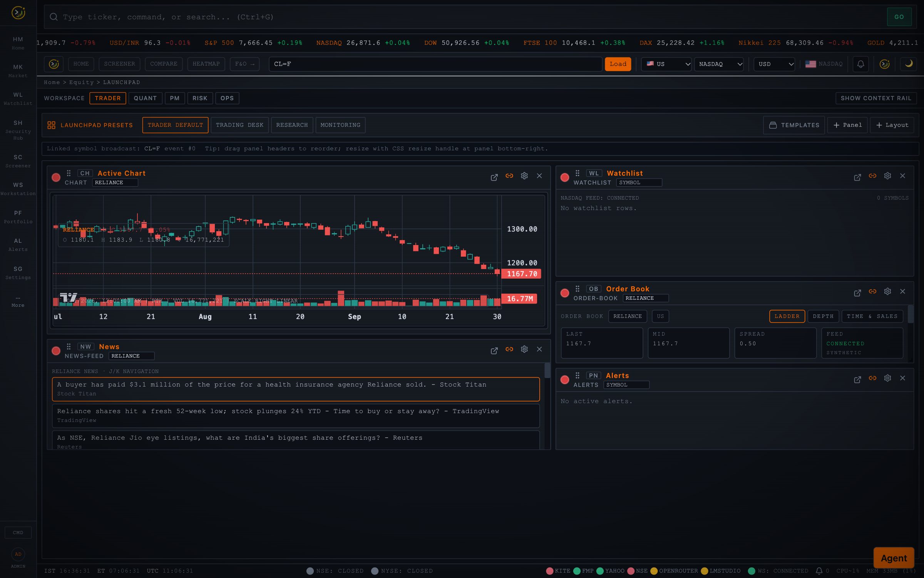Toggle the dark mode moon icon

[909, 64]
